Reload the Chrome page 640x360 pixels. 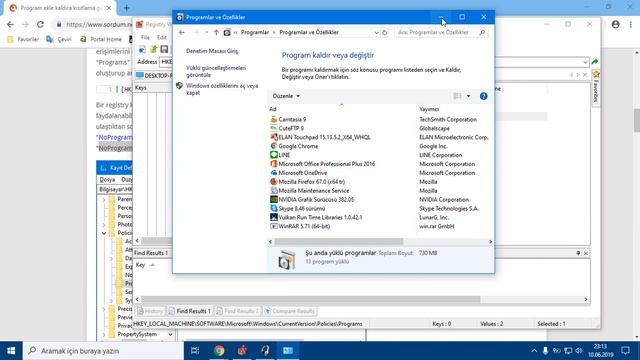[40, 24]
